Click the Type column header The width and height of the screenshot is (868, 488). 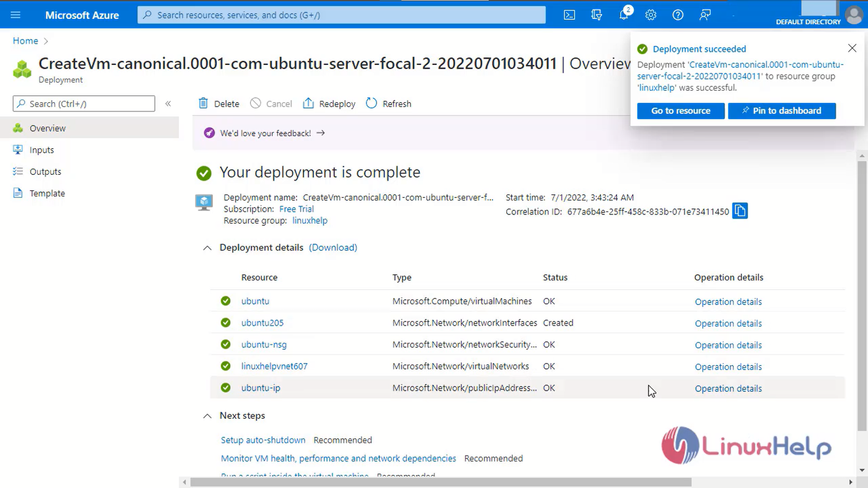pyautogui.click(x=401, y=277)
